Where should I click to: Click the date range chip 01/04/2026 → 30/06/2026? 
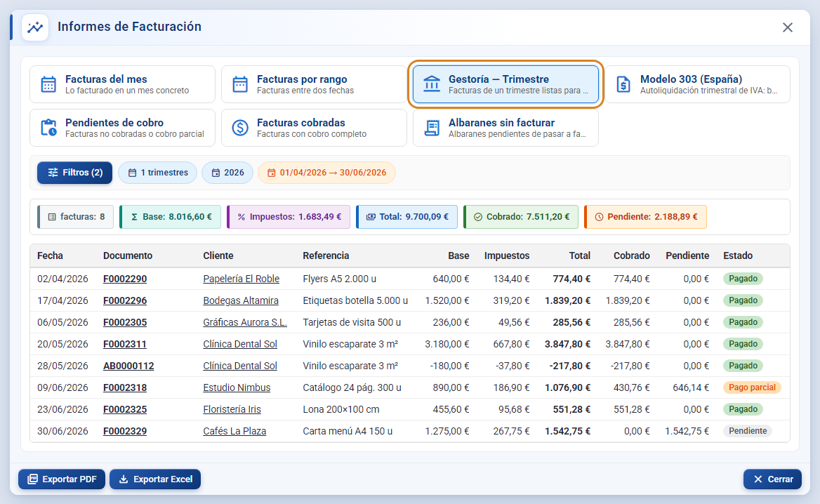tap(327, 173)
